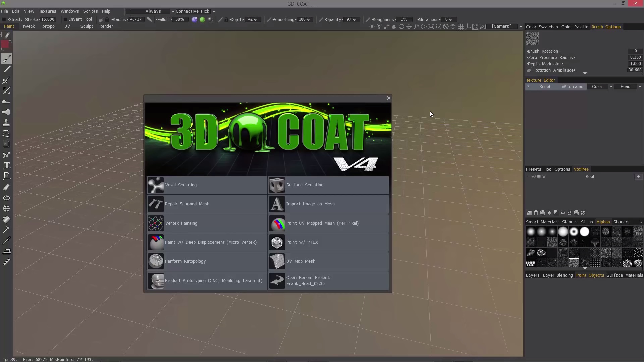Click Reset in Texture Editor
Viewport: 644px width, 362px height.
(544, 87)
